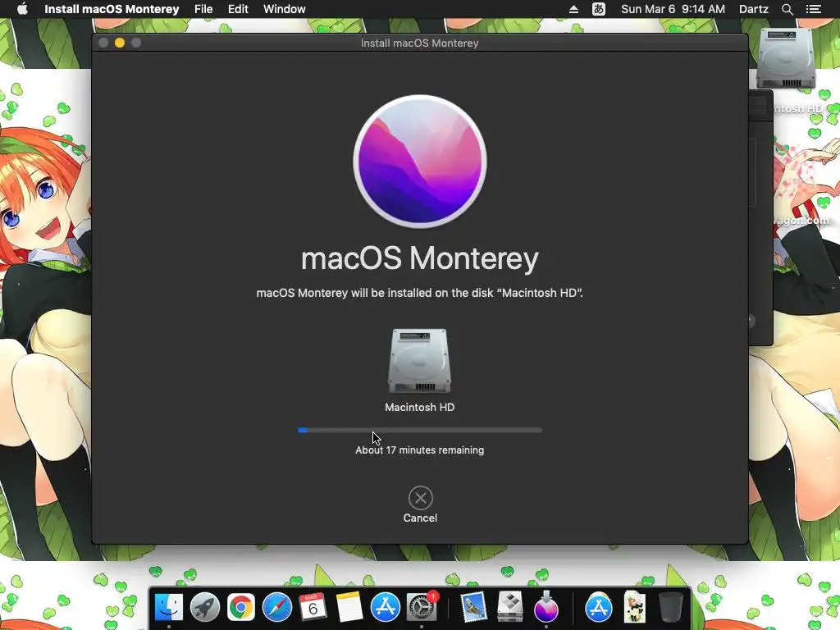Screen dimensions: 840x630
Task: Open the Edit menu
Action: click(238, 9)
